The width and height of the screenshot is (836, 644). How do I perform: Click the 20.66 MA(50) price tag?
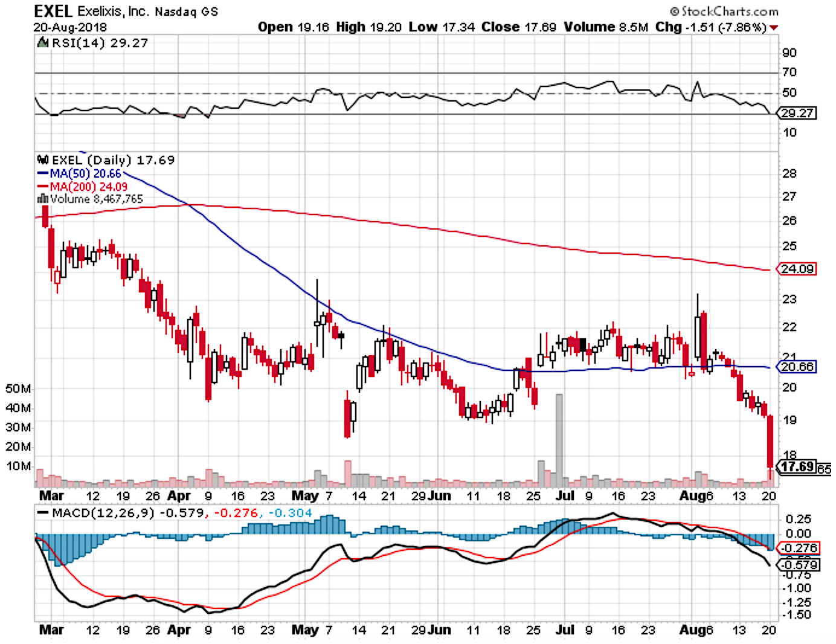click(x=797, y=367)
